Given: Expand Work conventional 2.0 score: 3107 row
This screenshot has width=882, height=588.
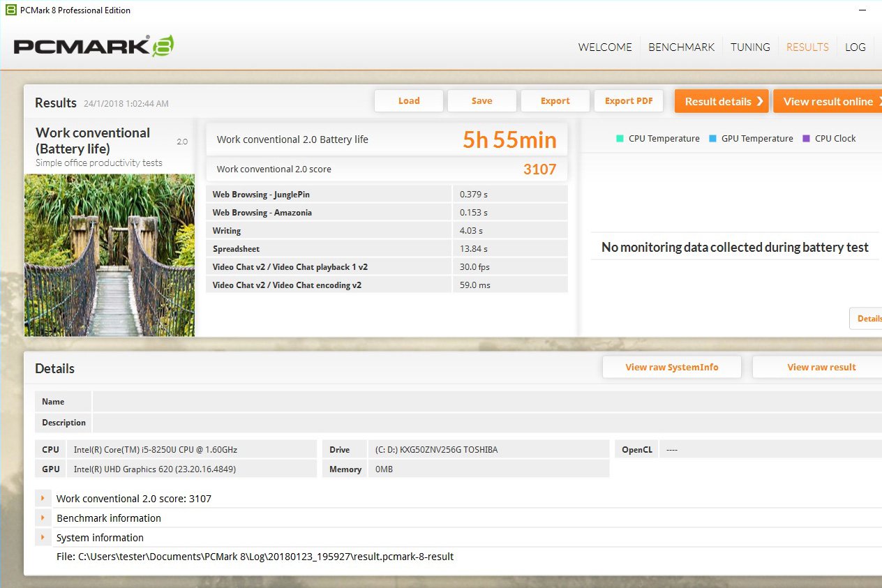Looking at the screenshot, I should click(43, 498).
